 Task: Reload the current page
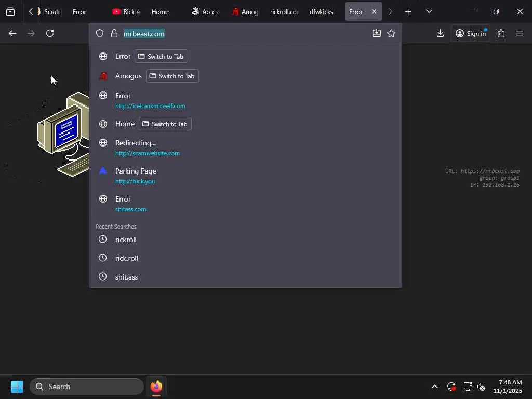click(x=50, y=33)
